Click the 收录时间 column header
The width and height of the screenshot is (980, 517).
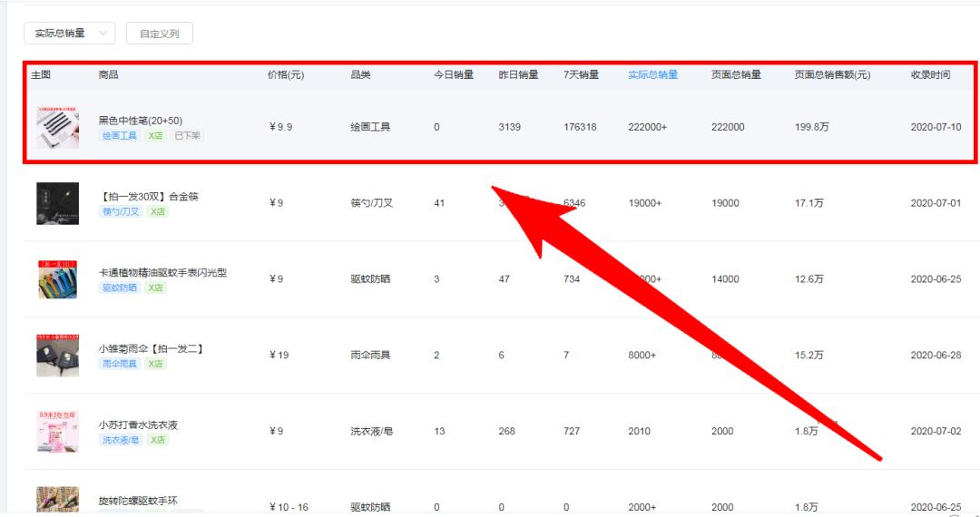pos(930,74)
